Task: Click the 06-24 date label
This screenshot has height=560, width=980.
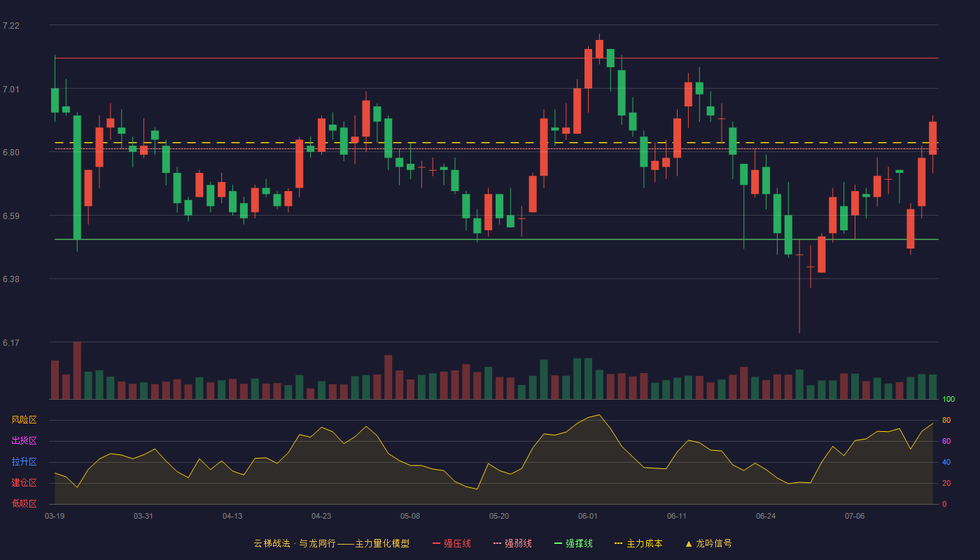Action: click(766, 516)
